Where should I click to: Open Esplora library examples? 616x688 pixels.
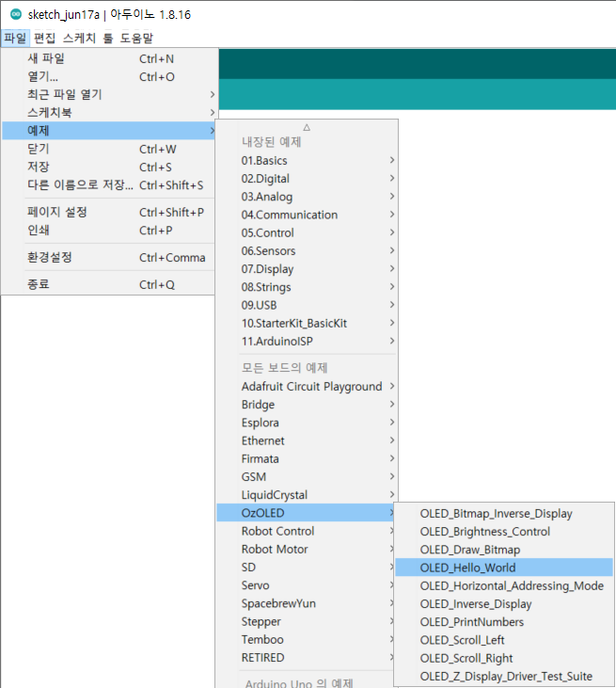point(307,422)
